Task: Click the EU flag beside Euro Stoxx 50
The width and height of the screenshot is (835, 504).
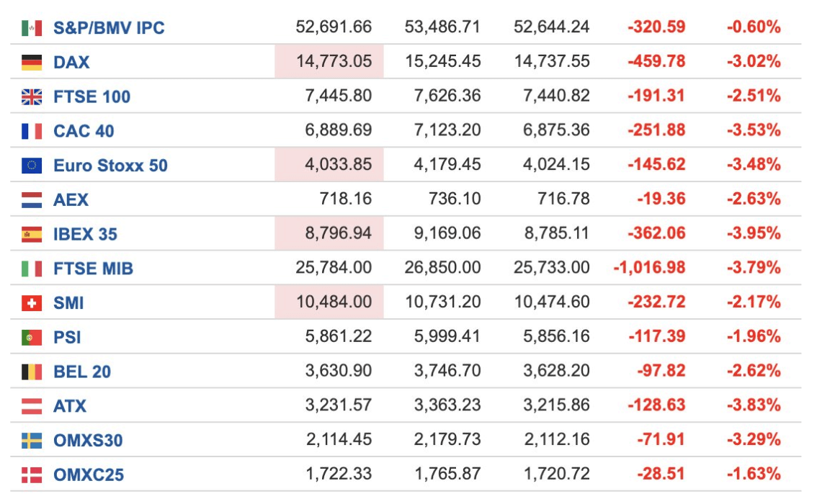Action: pos(32,166)
